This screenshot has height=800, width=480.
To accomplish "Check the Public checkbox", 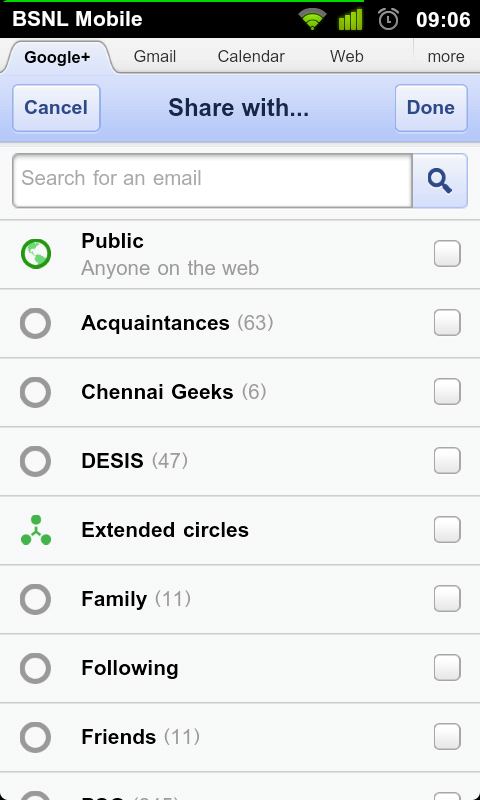I will click(x=447, y=254).
